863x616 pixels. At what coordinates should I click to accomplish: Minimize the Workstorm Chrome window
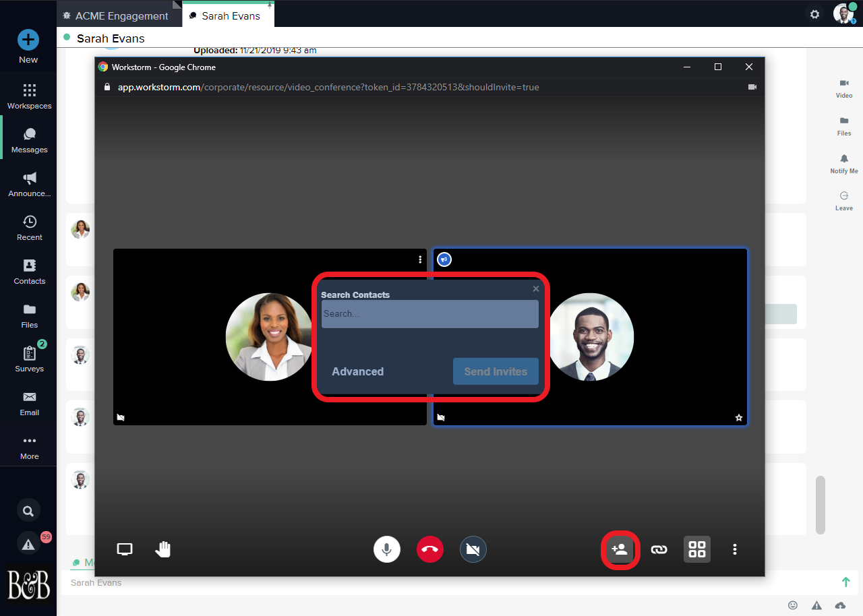(x=687, y=67)
